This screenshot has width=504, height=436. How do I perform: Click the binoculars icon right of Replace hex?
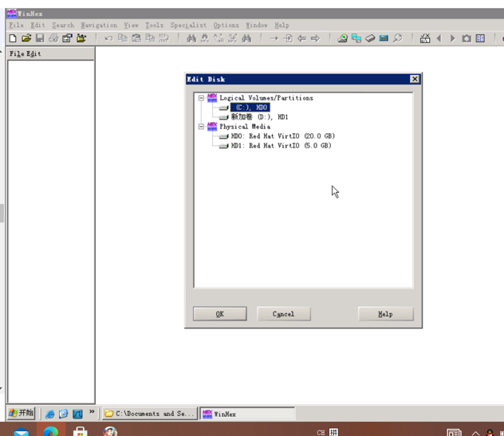tap(246, 38)
